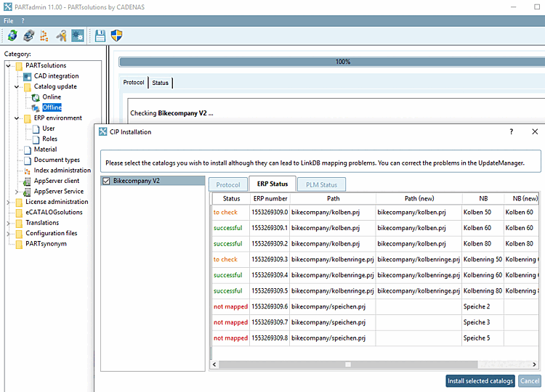Image resolution: width=545 pixels, height=392 pixels.
Task: Select the Protocol tab in main window
Action: coord(134,82)
